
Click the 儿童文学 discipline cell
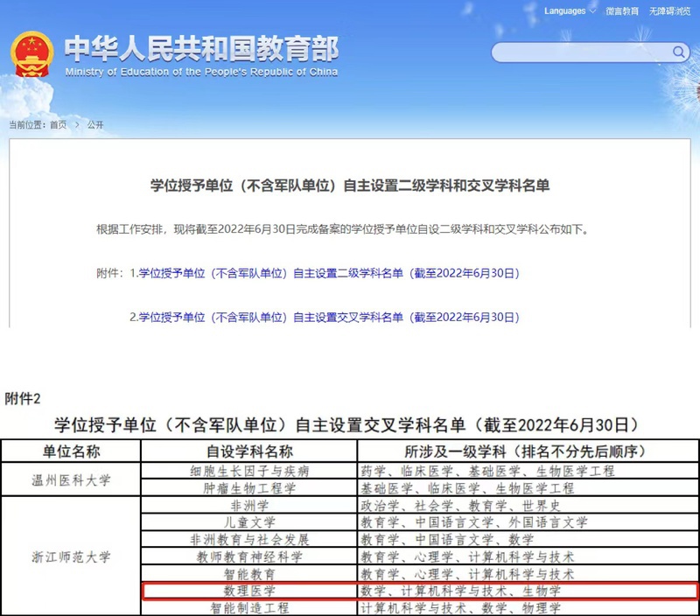click(248, 522)
